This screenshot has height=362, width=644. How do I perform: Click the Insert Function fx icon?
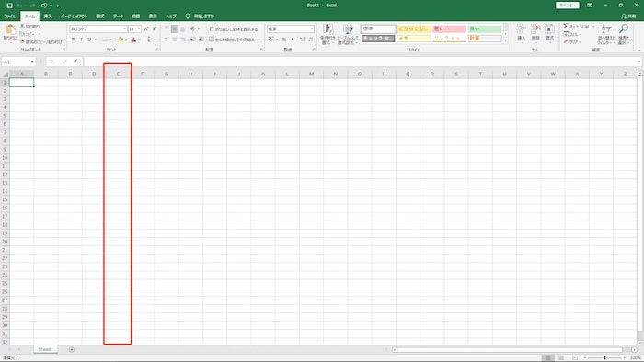[x=76, y=62]
